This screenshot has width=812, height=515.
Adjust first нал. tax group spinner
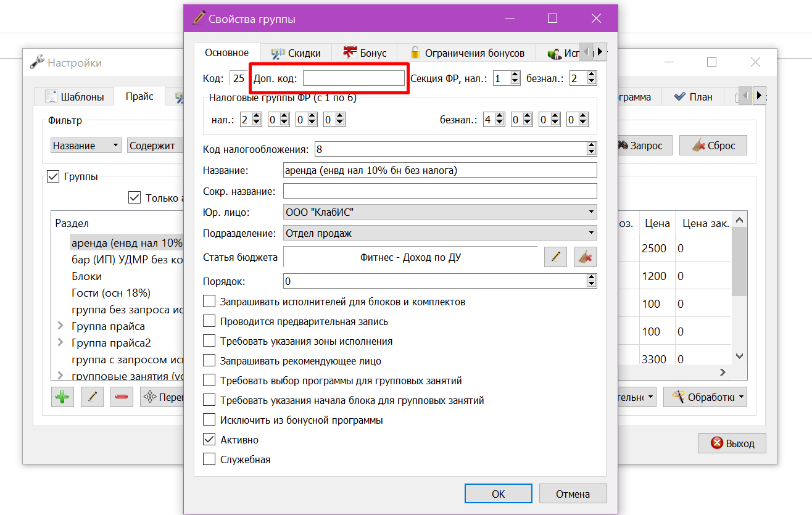tap(251, 120)
